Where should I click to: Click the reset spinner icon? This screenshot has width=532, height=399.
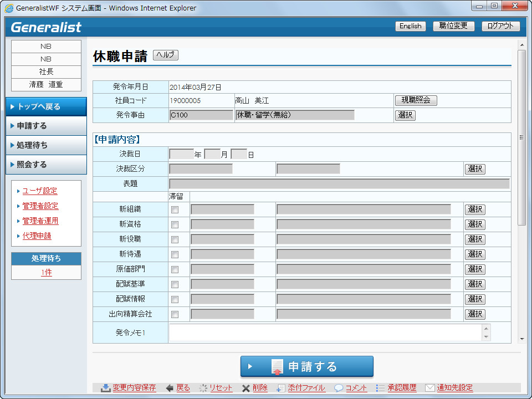pos(203,388)
